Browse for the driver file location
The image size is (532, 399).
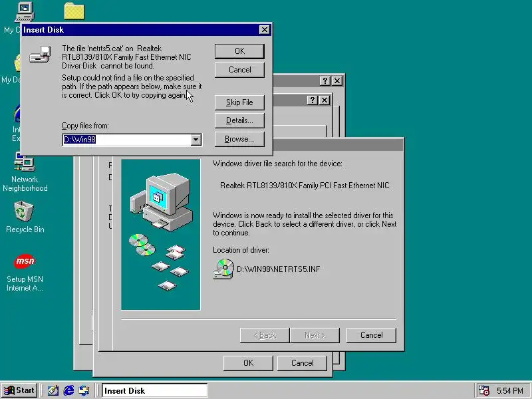tap(239, 139)
